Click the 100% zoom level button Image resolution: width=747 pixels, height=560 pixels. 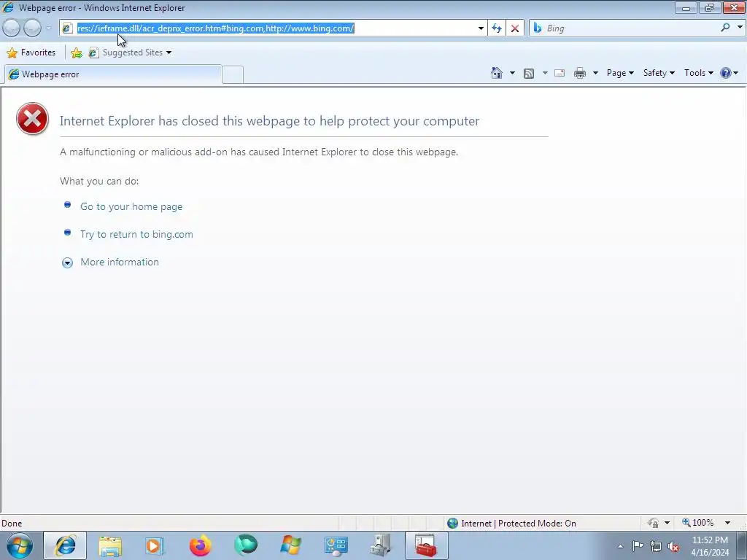click(698, 523)
